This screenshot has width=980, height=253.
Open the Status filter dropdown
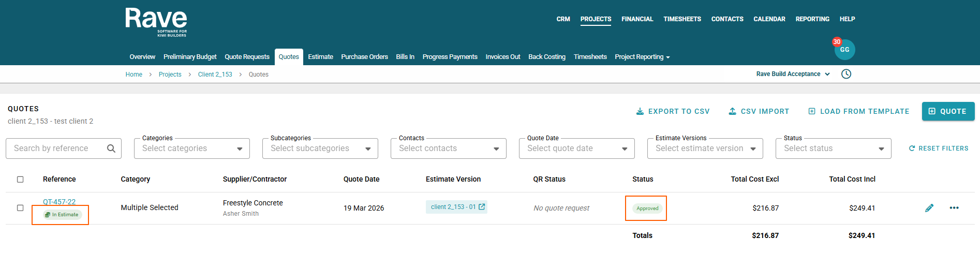[x=833, y=148]
